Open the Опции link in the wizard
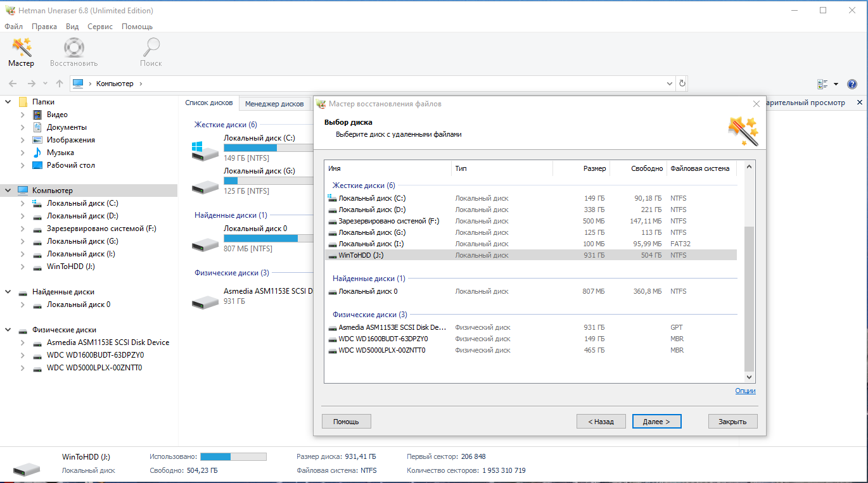The width and height of the screenshot is (868, 483). click(x=746, y=391)
